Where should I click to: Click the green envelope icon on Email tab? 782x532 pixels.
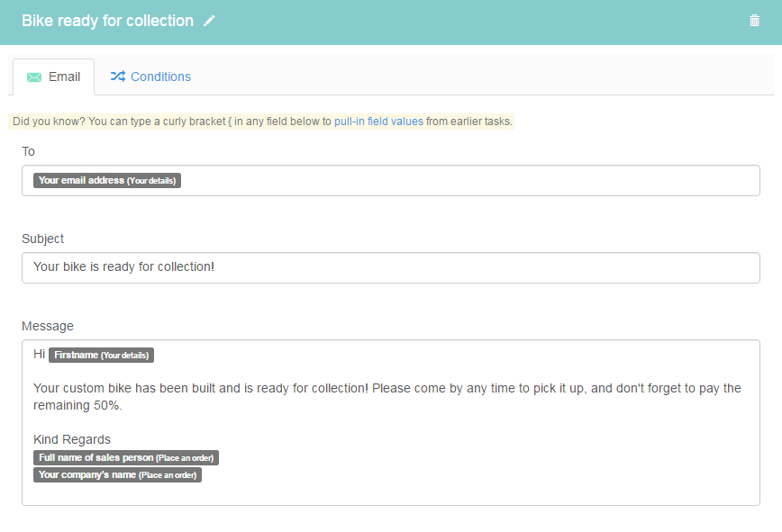click(x=34, y=77)
